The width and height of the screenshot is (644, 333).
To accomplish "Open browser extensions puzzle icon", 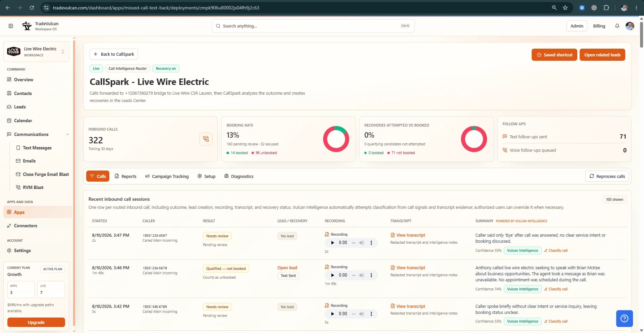I will 606,8.
